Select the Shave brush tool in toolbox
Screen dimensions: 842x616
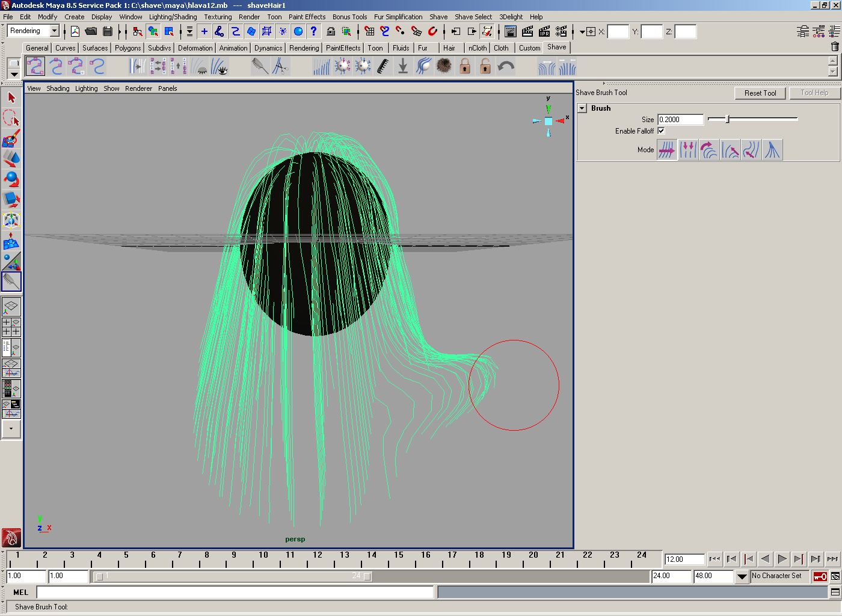pyautogui.click(x=11, y=282)
